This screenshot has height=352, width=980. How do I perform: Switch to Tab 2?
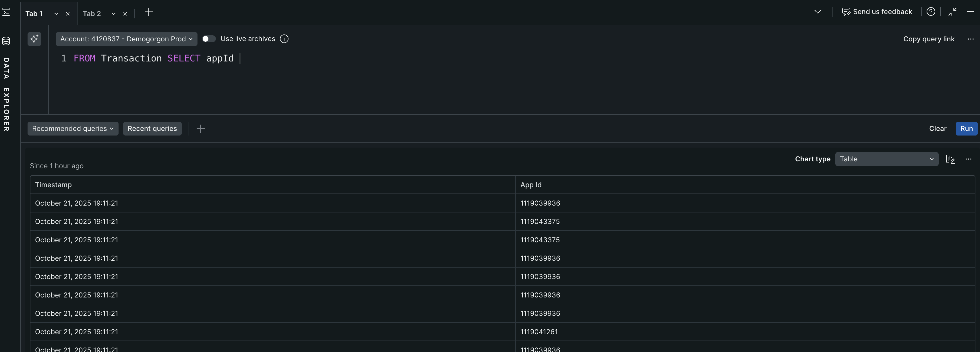91,13
